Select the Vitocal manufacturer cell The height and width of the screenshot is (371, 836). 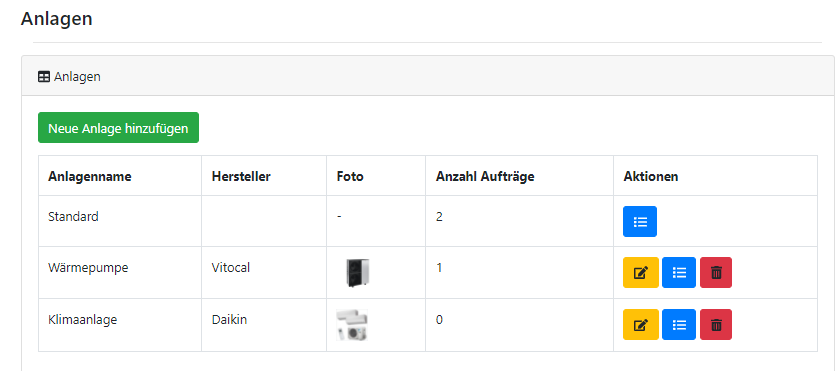click(x=231, y=268)
